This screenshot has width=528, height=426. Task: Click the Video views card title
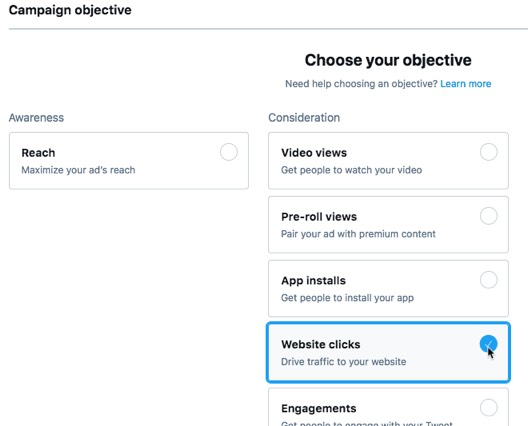(x=314, y=153)
